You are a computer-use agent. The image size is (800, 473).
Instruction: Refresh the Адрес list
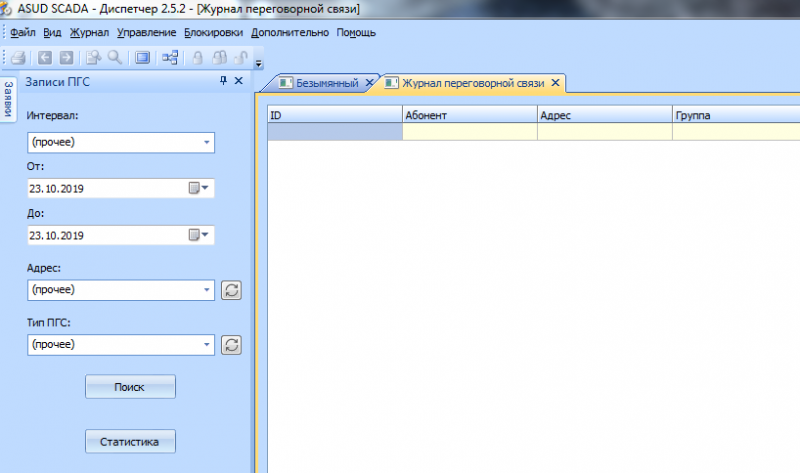(x=231, y=290)
